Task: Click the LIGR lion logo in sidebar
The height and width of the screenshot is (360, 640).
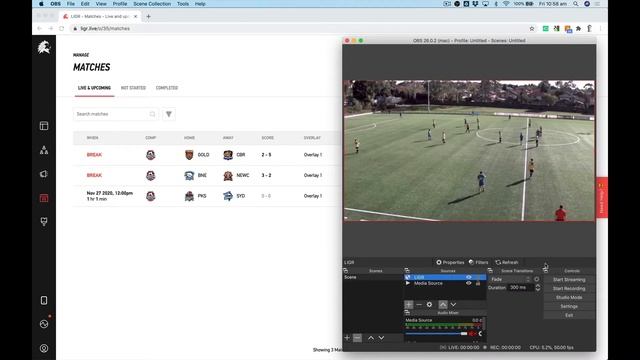Action: pyautogui.click(x=44, y=47)
